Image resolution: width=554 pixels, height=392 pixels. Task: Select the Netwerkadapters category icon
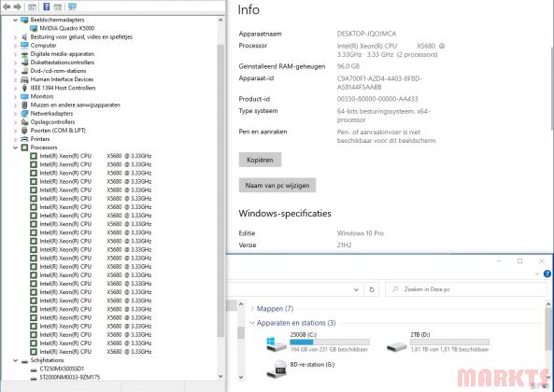(x=24, y=113)
